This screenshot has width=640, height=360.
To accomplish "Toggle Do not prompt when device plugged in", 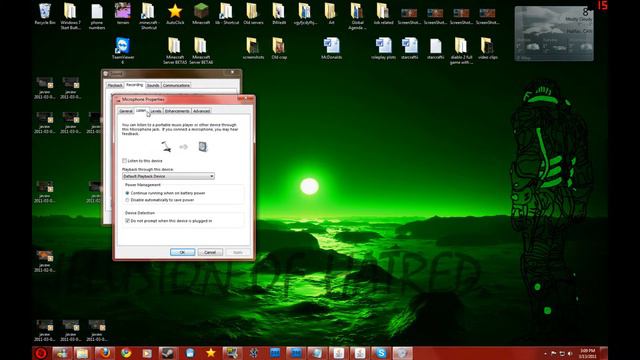I will 127,220.
